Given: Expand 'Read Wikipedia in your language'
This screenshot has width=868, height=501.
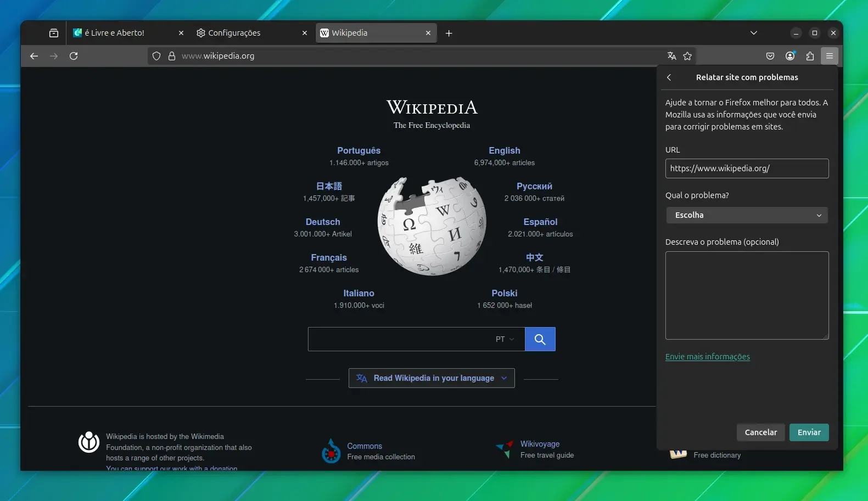Looking at the screenshot, I should point(432,378).
